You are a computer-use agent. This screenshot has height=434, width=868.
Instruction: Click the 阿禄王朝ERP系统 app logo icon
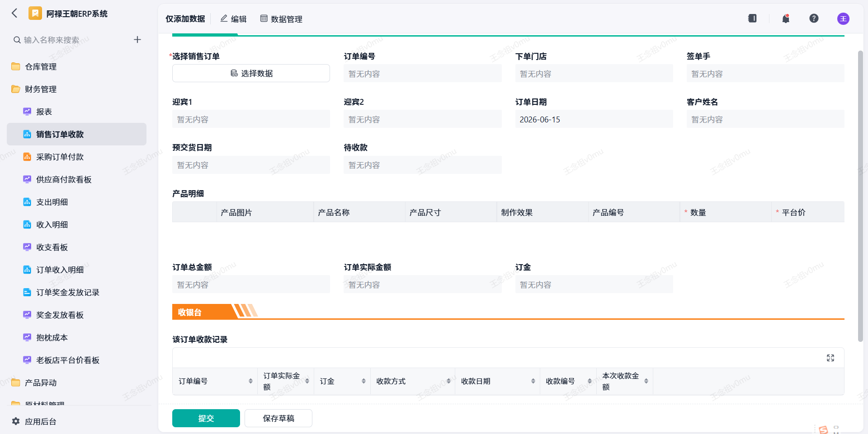[x=35, y=13]
